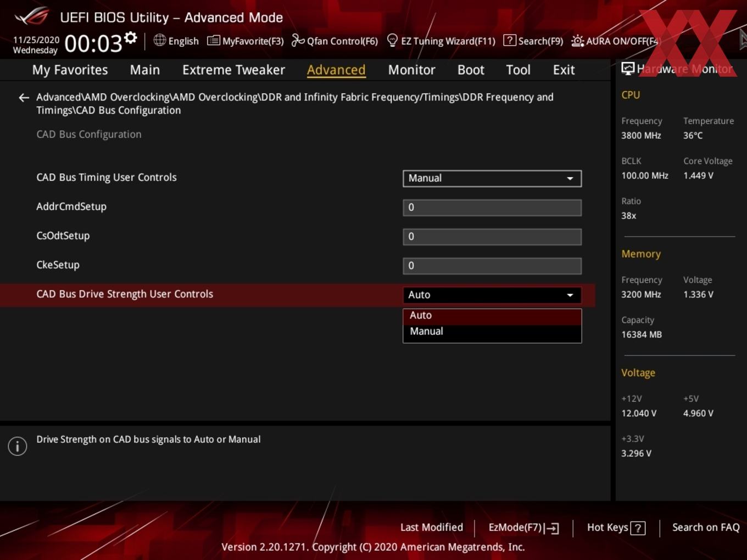Click the Capacity value 16384 MB
The image size is (747, 560).
[x=642, y=334]
